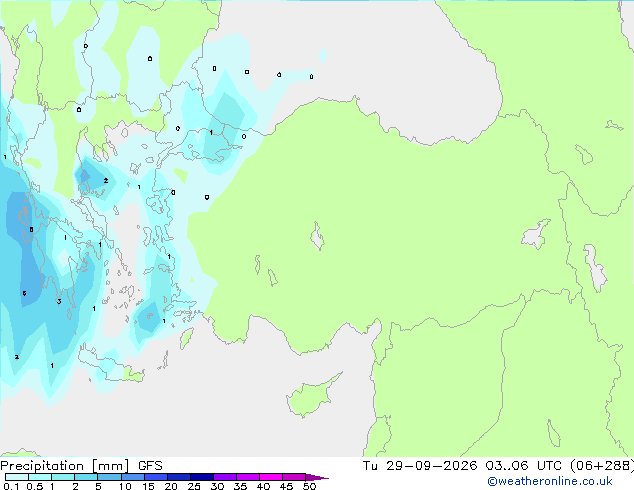The width and height of the screenshot is (634, 490).
Task: Pick the 5 to 10 mm legend swatch
Action: pyautogui.click(x=109, y=477)
